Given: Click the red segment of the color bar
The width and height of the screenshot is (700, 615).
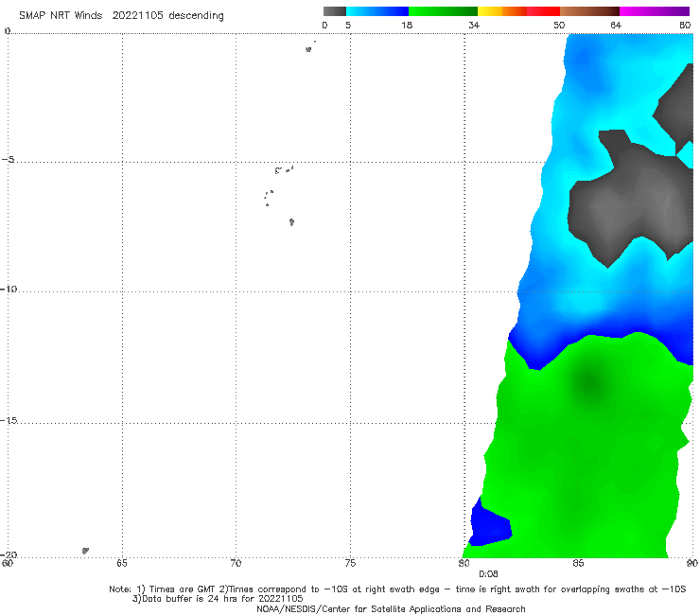Looking at the screenshot, I should (543, 11).
